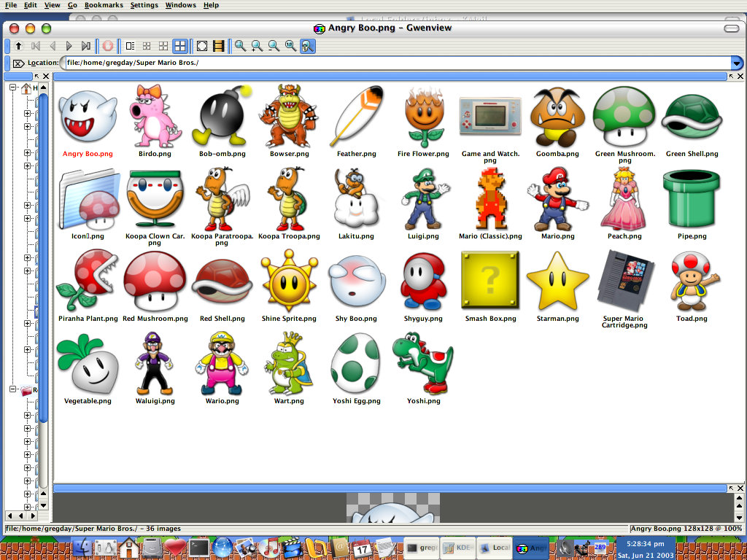Open the Location bar history dropdown
This screenshot has height=560, width=747.
(736, 63)
